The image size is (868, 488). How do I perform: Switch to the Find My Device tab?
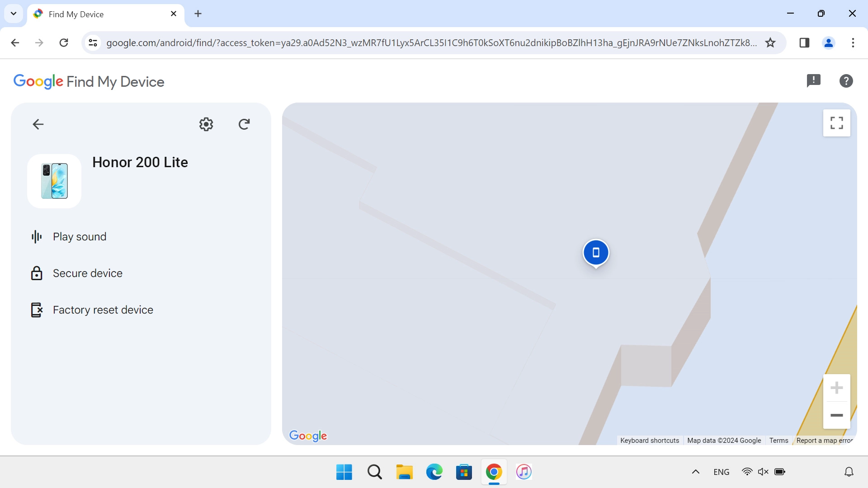click(x=90, y=14)
